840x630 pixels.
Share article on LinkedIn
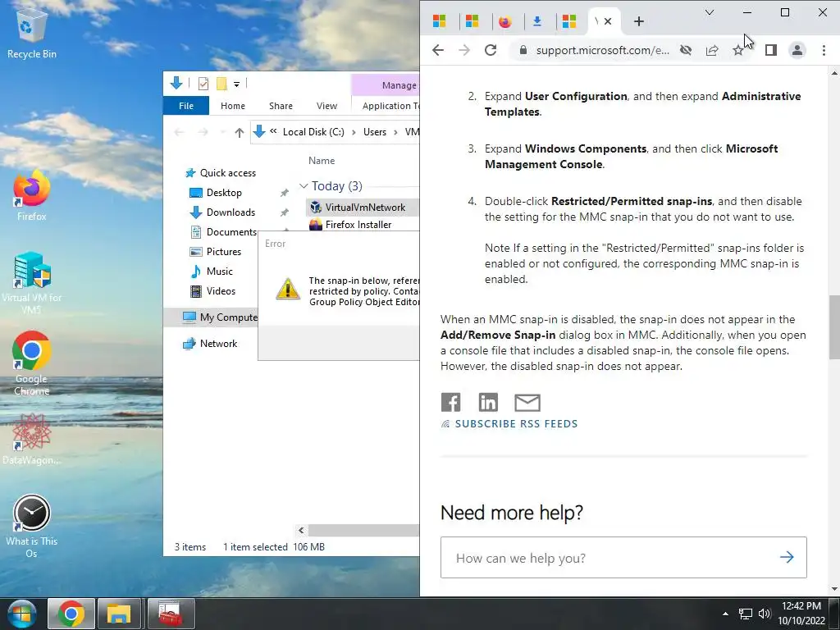pyautogui.click(x=488, y=402)
